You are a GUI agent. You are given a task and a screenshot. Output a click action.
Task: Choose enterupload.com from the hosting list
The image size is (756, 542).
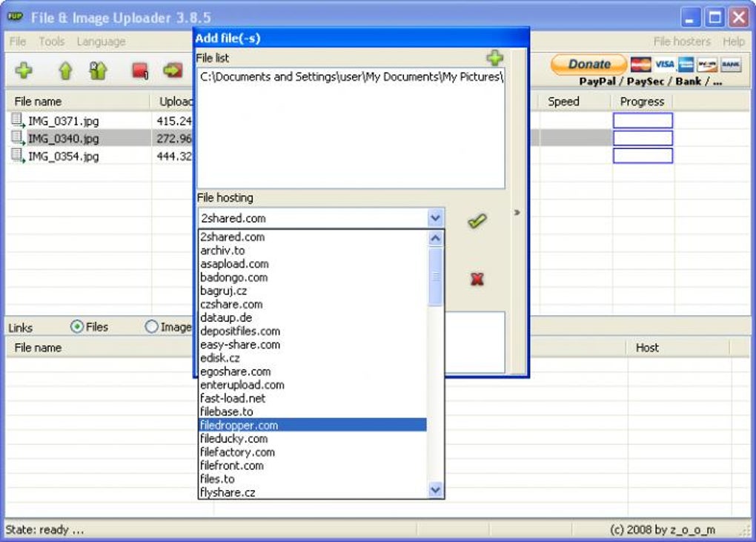(x=313, y=385)
